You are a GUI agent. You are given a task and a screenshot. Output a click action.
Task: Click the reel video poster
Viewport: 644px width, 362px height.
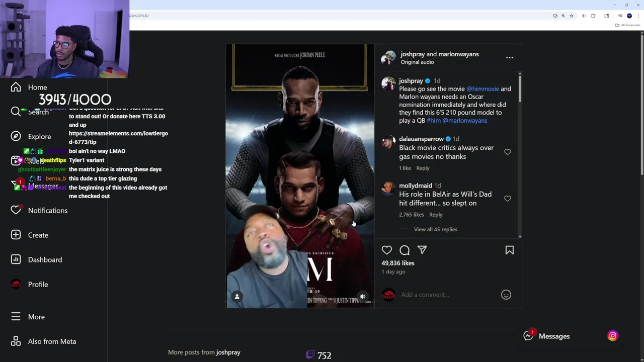300,176
